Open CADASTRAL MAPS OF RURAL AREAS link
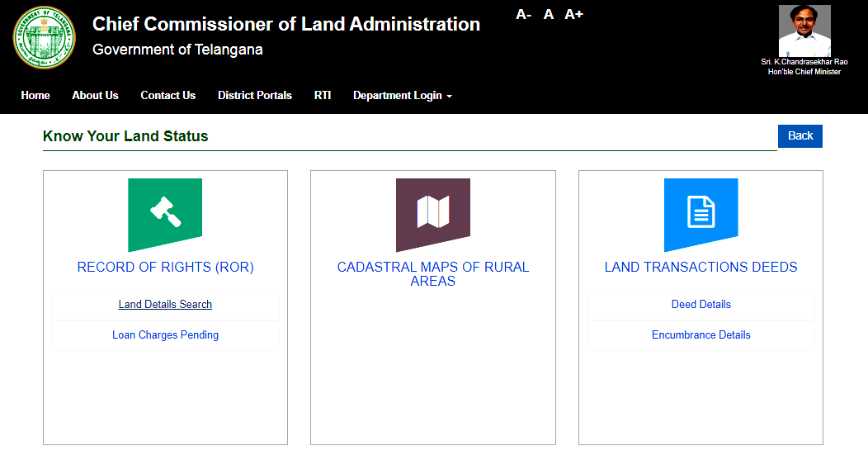The height and width of the screenshot is (460, 868). point(433,274)
